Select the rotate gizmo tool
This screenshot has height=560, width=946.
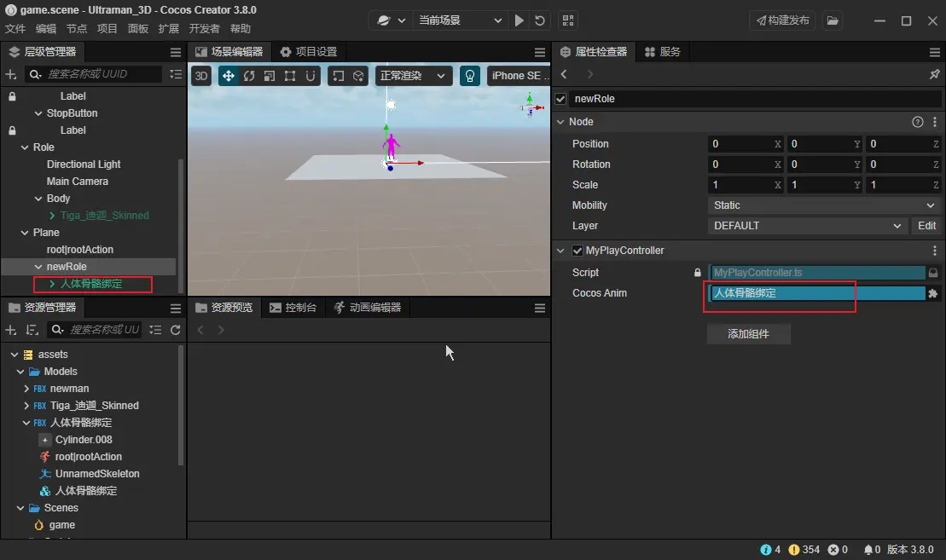[249, 76]
